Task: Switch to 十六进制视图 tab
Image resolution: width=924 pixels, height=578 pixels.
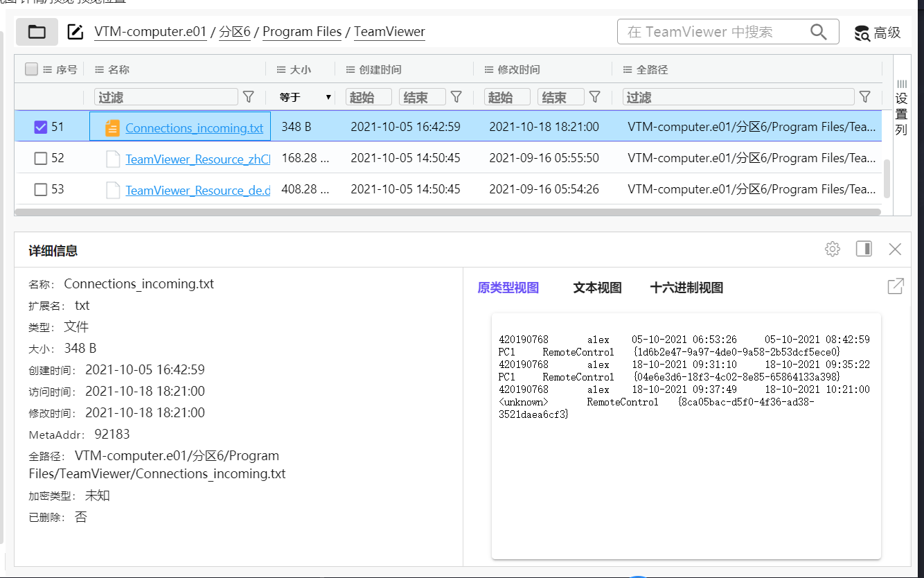Action: 686,288
